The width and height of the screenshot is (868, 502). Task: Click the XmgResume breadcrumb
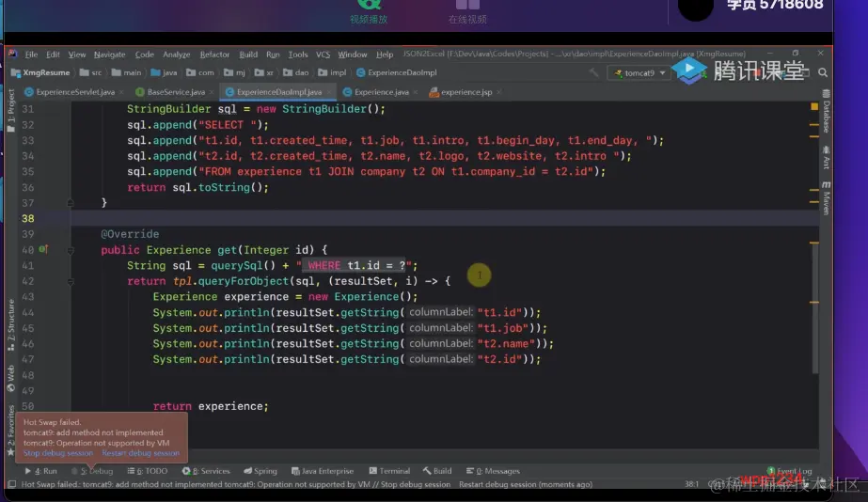(x=40, y=72)
